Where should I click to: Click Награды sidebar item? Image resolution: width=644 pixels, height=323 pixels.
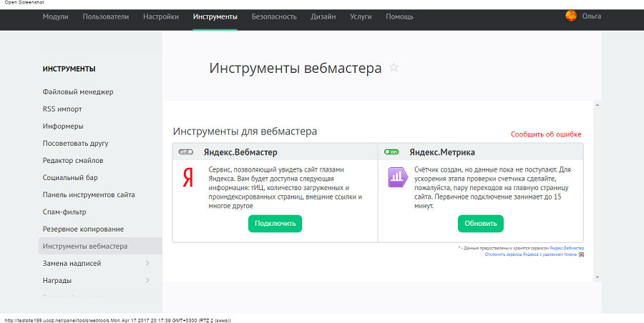[57, 280]
